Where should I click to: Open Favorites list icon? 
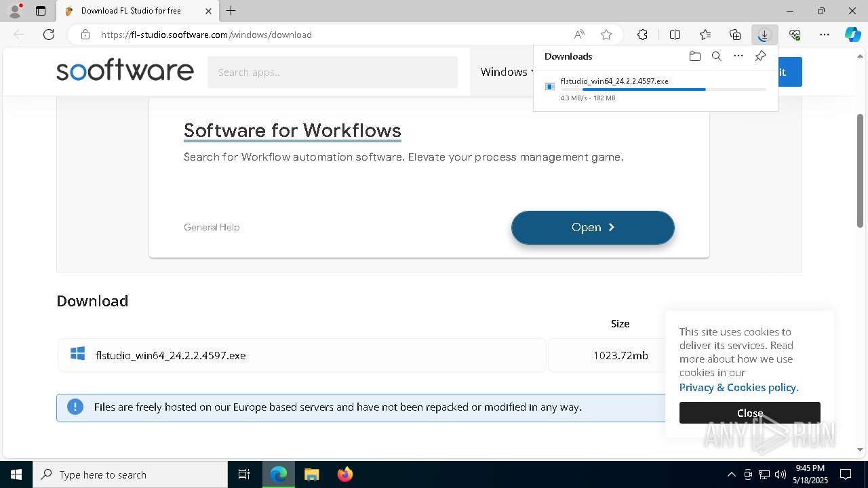(x=705, y=35)
